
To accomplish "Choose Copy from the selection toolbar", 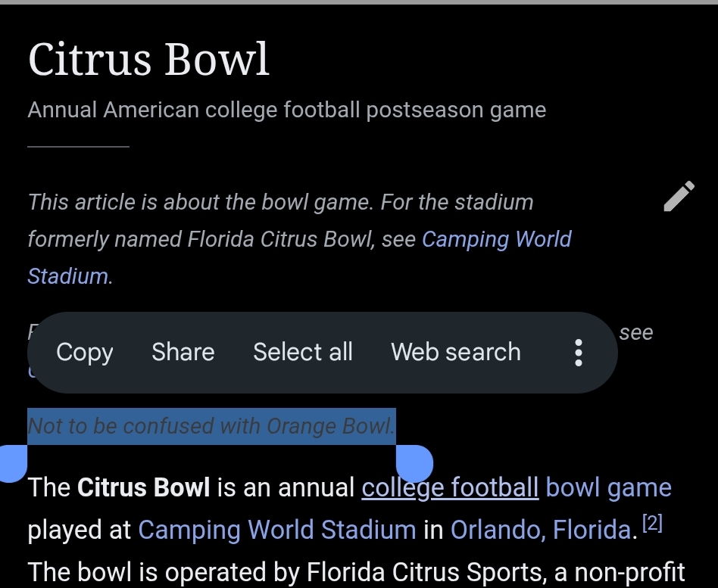I will (84, 353).
